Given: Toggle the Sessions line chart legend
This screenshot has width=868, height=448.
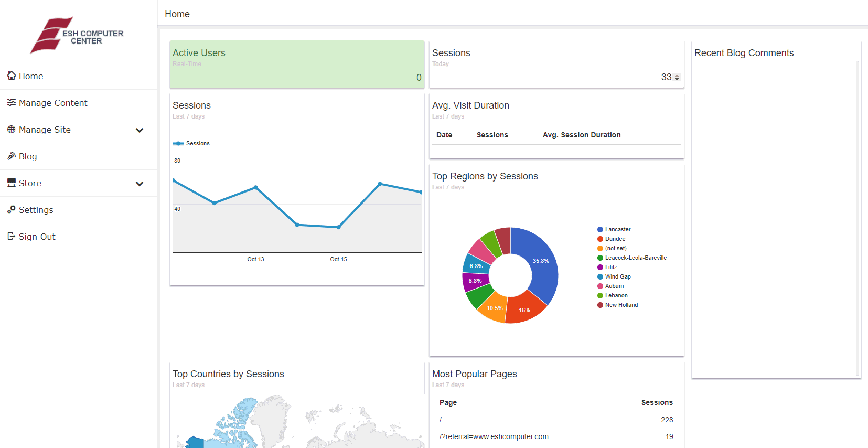Looking at the screenshot, I should pyautogui.click(x=192, y=143).
